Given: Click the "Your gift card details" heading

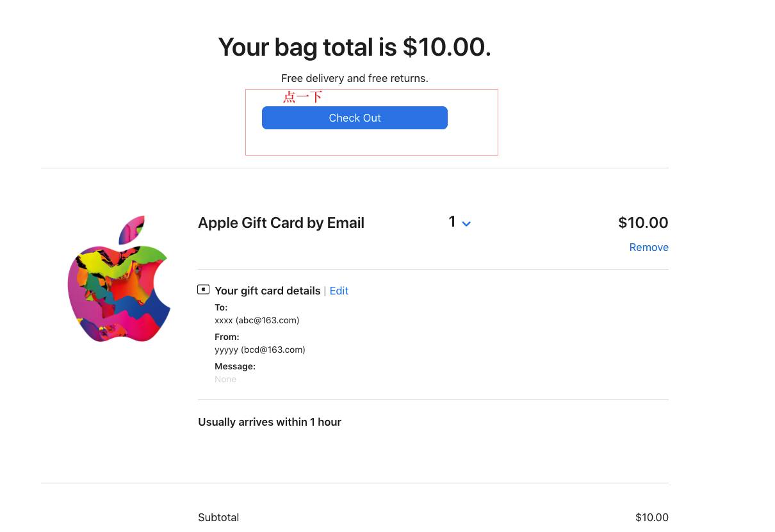Looking at the screenshot, I should pyautogui.click(x=267, y=291).
